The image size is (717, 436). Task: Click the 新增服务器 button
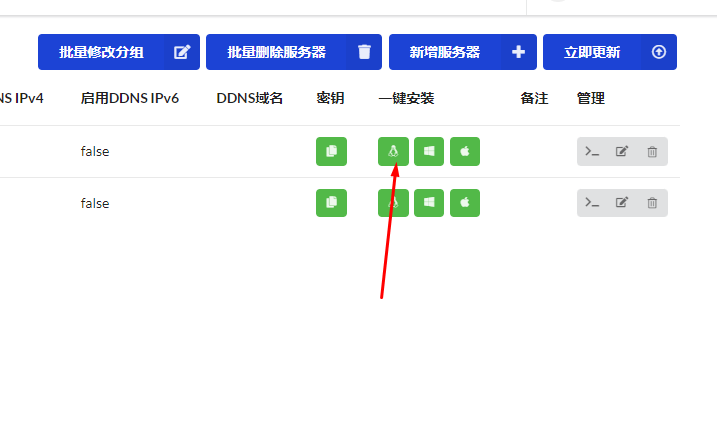pos(463,52)
